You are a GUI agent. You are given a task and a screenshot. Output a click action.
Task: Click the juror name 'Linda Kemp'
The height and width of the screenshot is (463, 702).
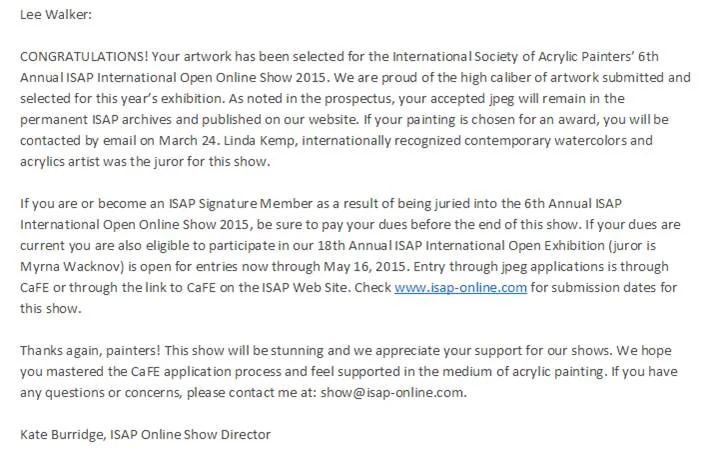pos(259,141)
